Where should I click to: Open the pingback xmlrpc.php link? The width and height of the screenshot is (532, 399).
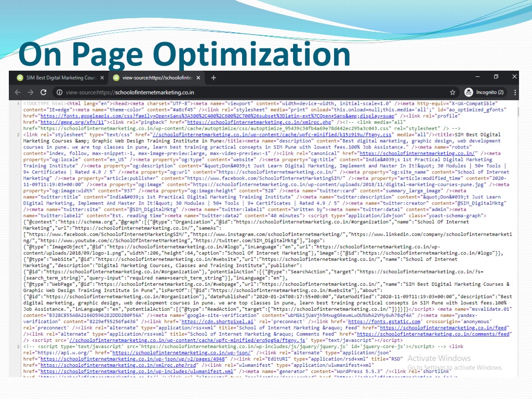coord(259,122)
